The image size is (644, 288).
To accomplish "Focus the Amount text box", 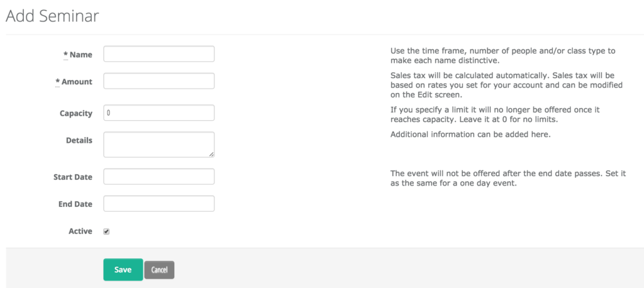I will 158,81.
